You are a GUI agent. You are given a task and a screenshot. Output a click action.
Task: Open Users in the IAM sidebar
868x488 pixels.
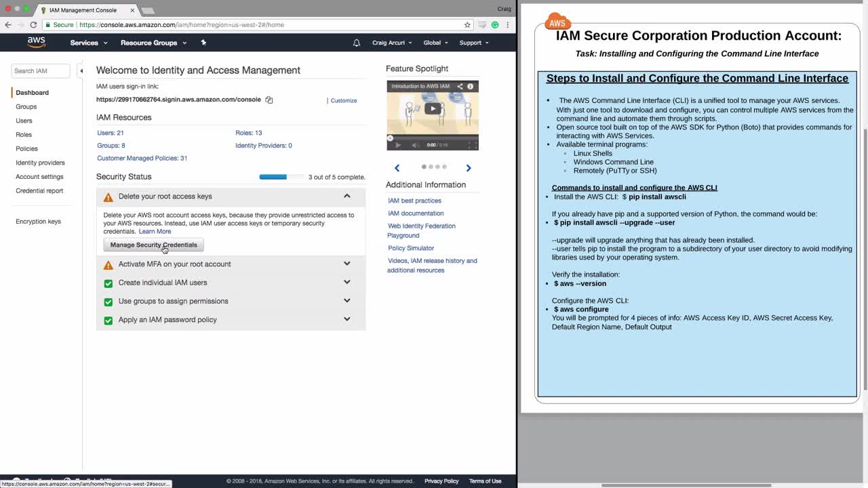tap(24, 121)
